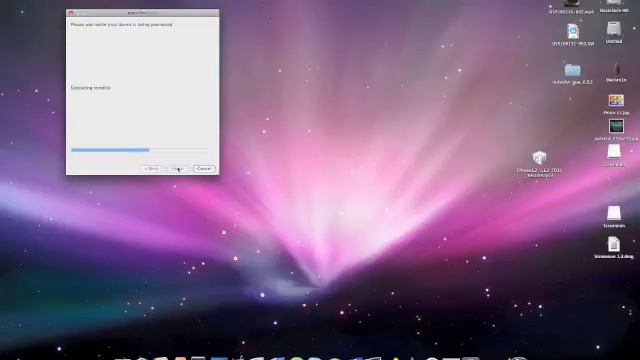Image resolution: width=640 pixels, height=360 pixels.
Task: Select the white drive icon below the .jpg image
Action: click(x=613, y=152)
